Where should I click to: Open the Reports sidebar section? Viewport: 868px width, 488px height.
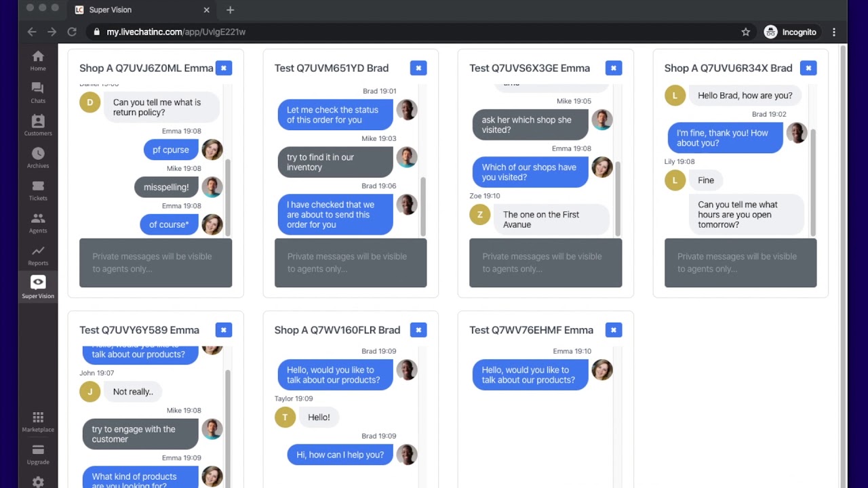pyautogui.click(x=38, y=256)
